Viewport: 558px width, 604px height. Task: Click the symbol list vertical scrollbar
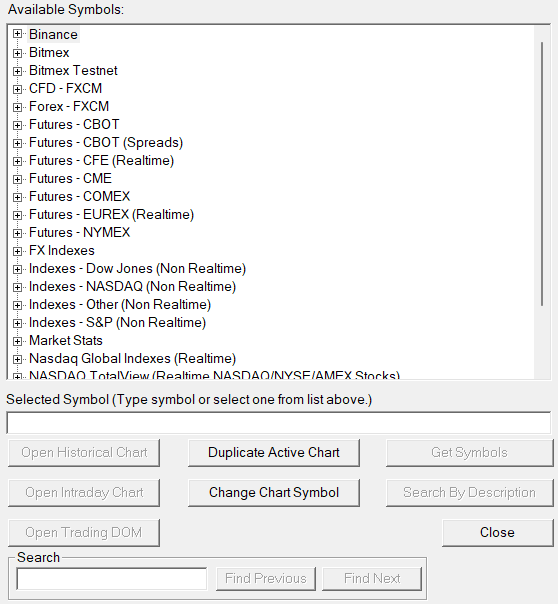click(x=542, y=174)
